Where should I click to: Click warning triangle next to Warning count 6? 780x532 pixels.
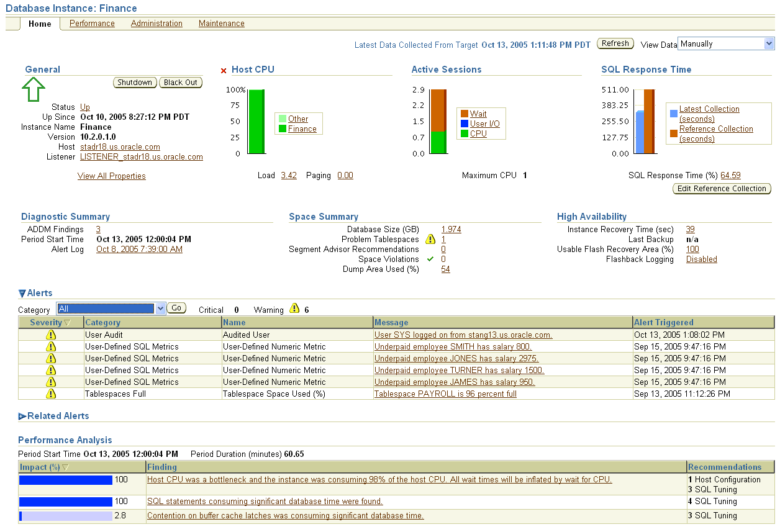[294, 309]
